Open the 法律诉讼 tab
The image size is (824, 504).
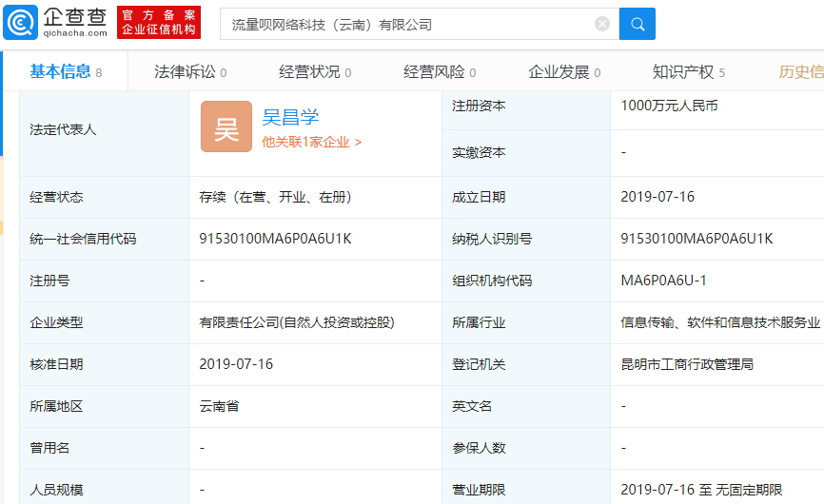190,72
